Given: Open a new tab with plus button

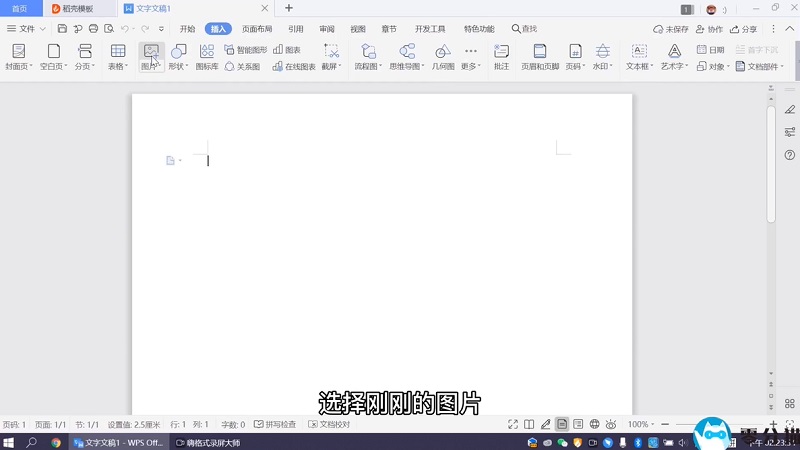Looking at the screenshot, I should (x=289, y=8).
